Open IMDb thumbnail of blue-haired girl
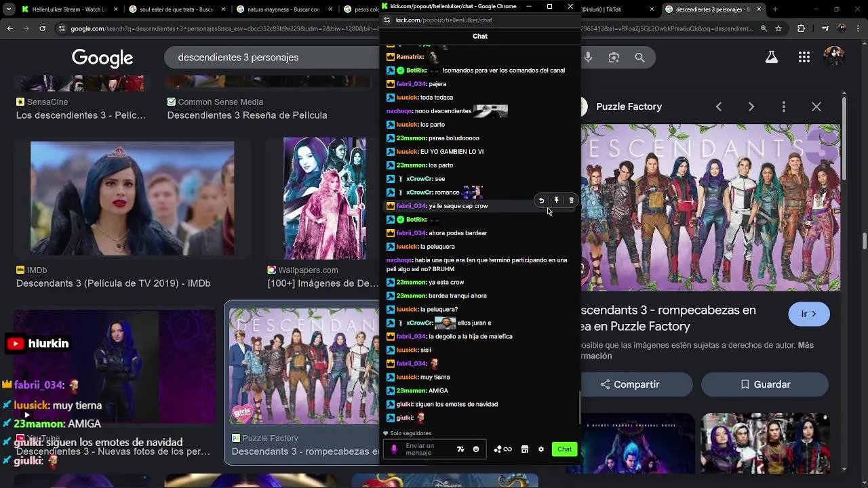The height and width of the screenshot is (488, 868). tap(132, 199)
